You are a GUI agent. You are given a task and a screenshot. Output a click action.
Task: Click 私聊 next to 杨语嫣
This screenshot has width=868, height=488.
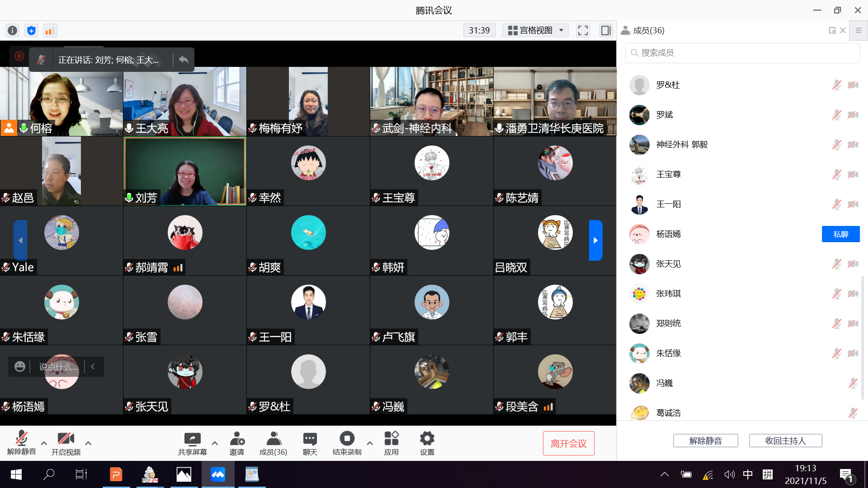840,234
